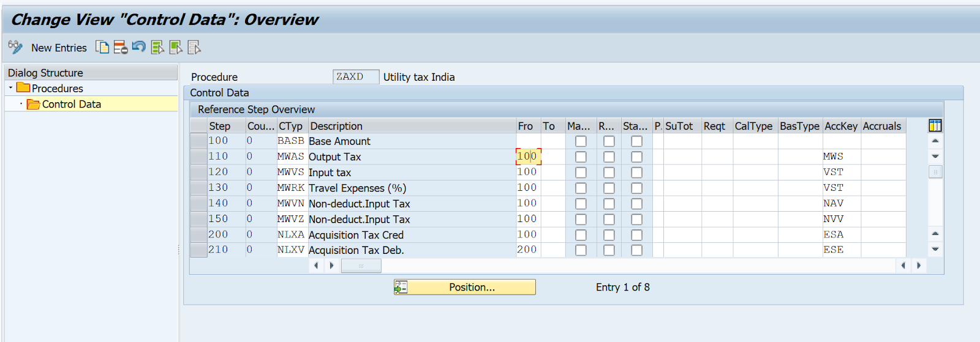The width and height of the screenshot is (980, 342).
Task: Click the vertical scrollbar thumb
Action: point(935,172)
